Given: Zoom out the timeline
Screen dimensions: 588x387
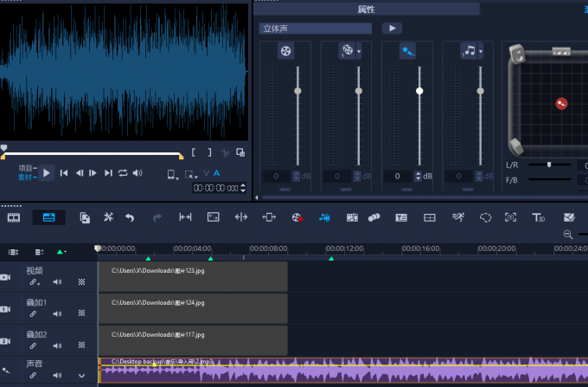Looking at the screenshot, I should coord(568,235).
